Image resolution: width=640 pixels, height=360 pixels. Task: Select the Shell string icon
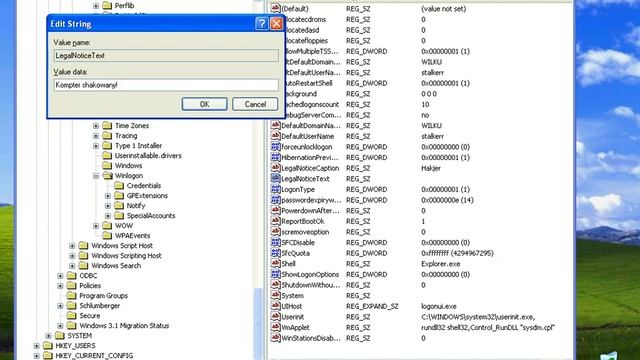click(x=276, y=263)
